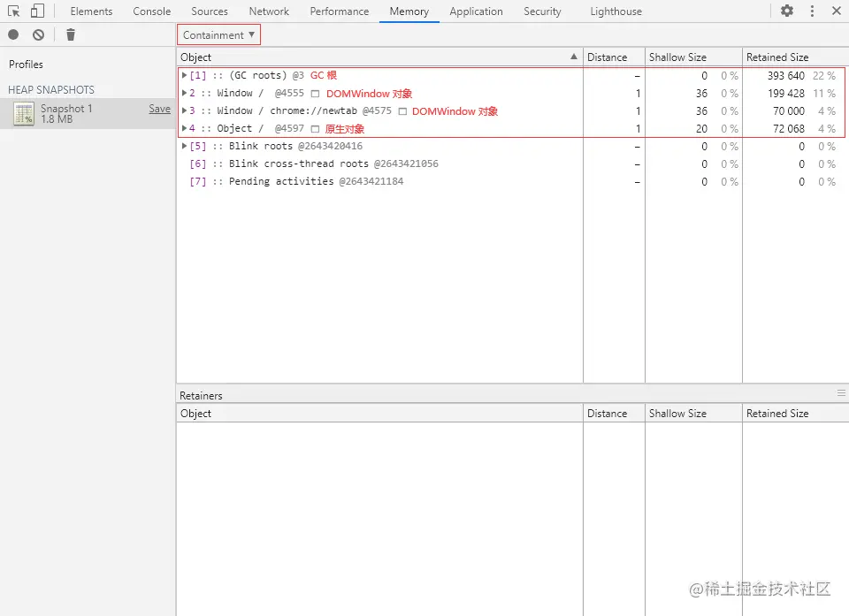The height and width of the screenshot is (616, 849).
Task: Close DevTools with the X icon
Action: [x=837, y=11]
